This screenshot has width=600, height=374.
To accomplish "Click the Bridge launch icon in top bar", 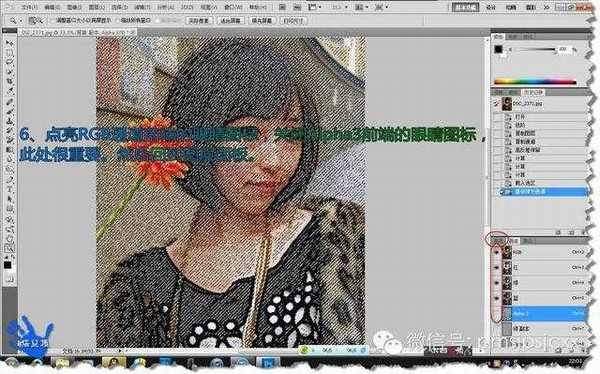I will click(282, 7).
